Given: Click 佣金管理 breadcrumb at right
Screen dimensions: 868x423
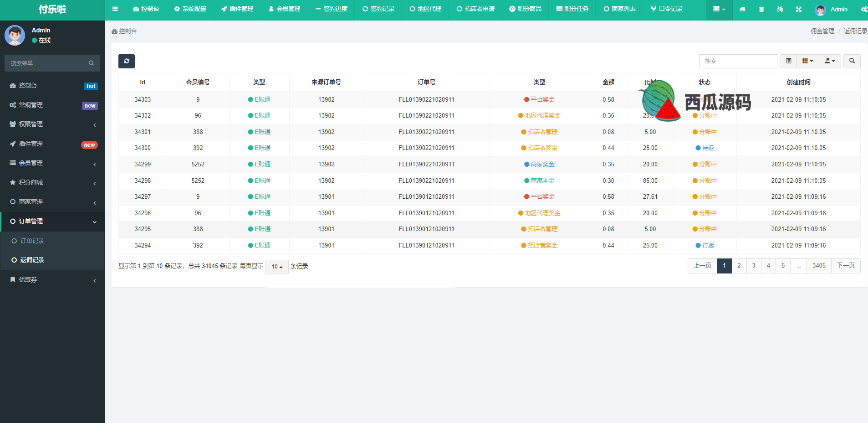Looking at the screenshot, I should coord(822,31).
